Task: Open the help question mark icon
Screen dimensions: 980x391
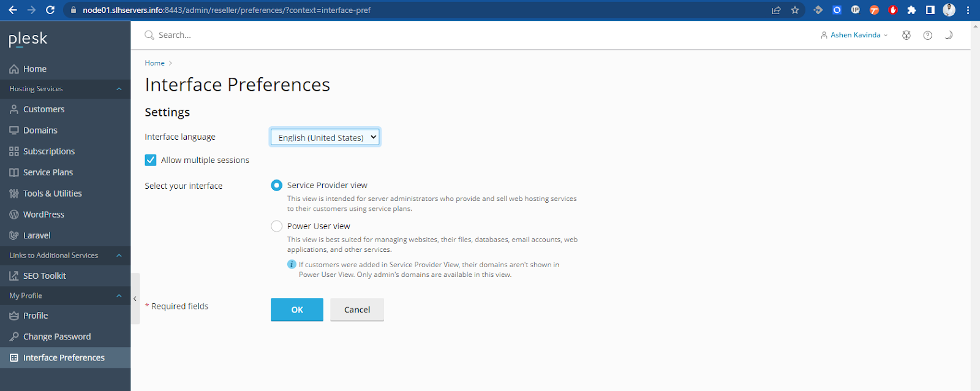Action: pyautogui.click(x=927, y=36)
